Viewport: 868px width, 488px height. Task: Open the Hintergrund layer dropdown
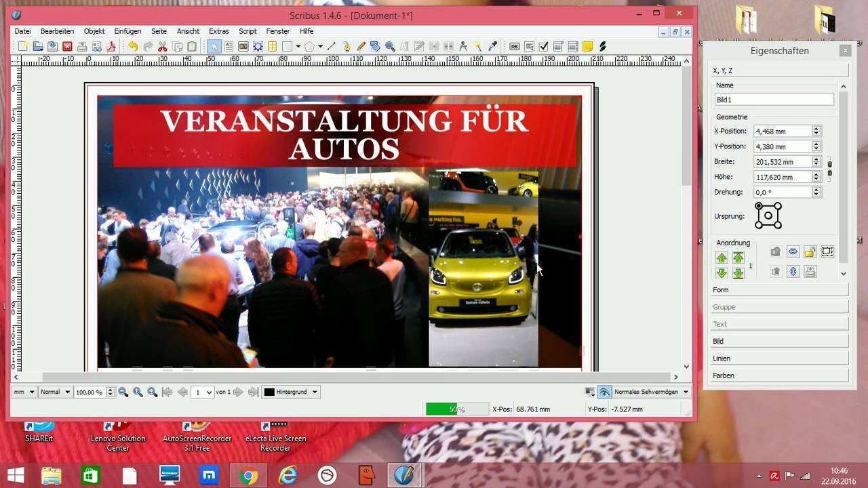(x=290, y=392)
